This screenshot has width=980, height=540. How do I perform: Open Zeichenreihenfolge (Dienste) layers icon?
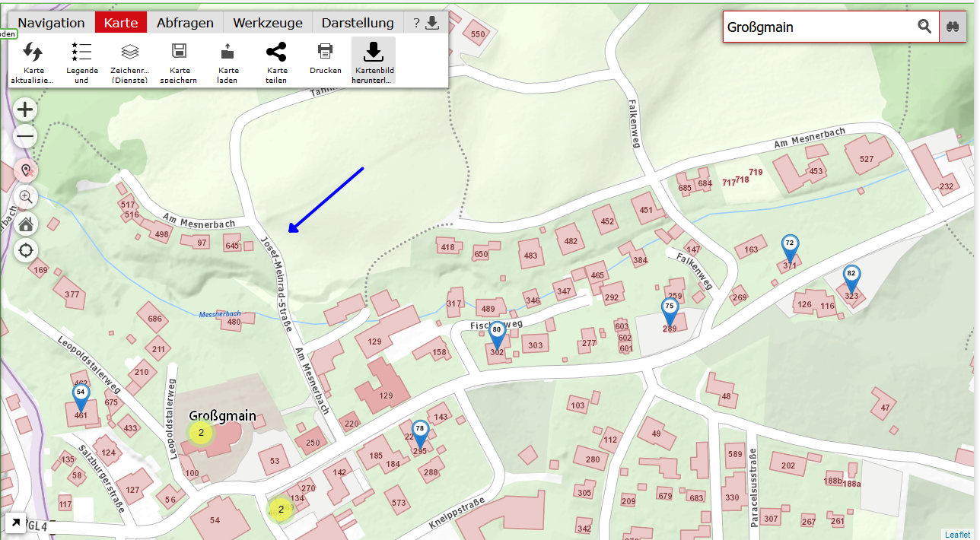pos(130,52)
